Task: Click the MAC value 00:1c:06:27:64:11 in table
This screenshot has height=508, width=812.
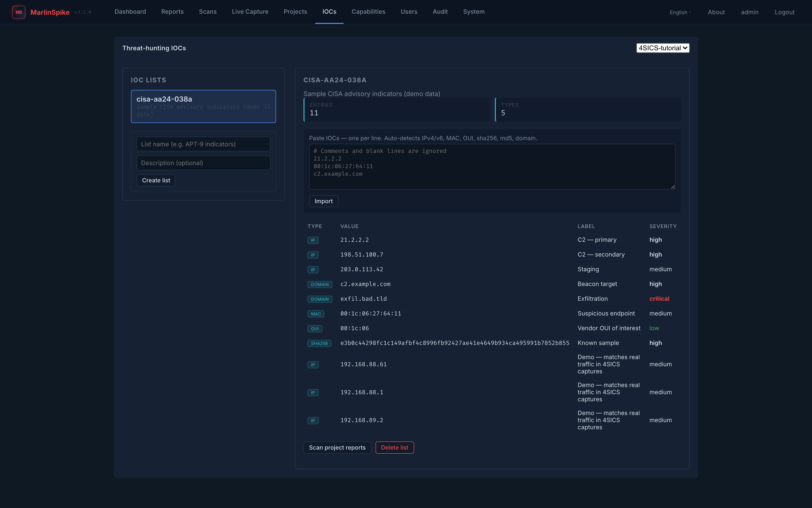Action: point(371,313)
